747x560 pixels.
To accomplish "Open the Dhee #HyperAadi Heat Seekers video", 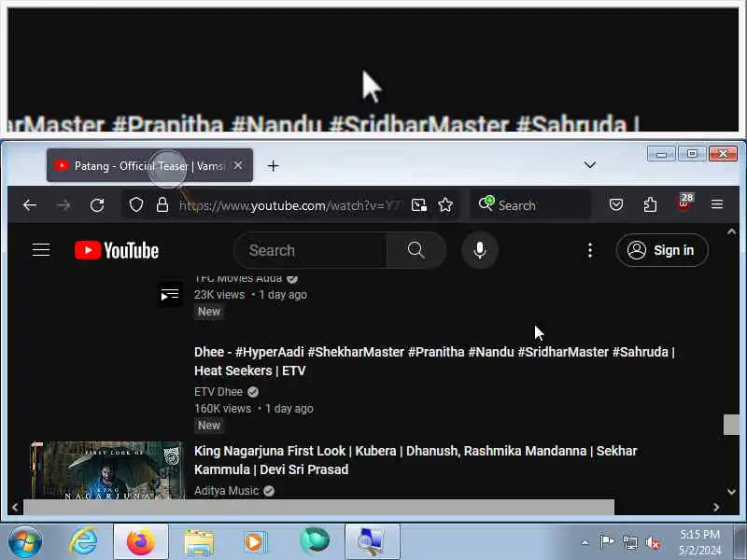I will (434, 361).
